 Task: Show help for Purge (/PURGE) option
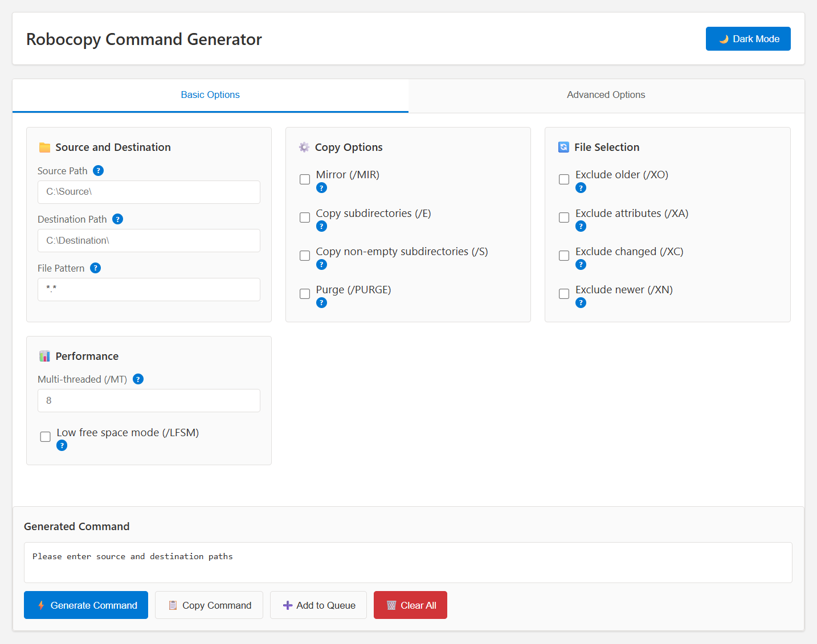point(321,302)
